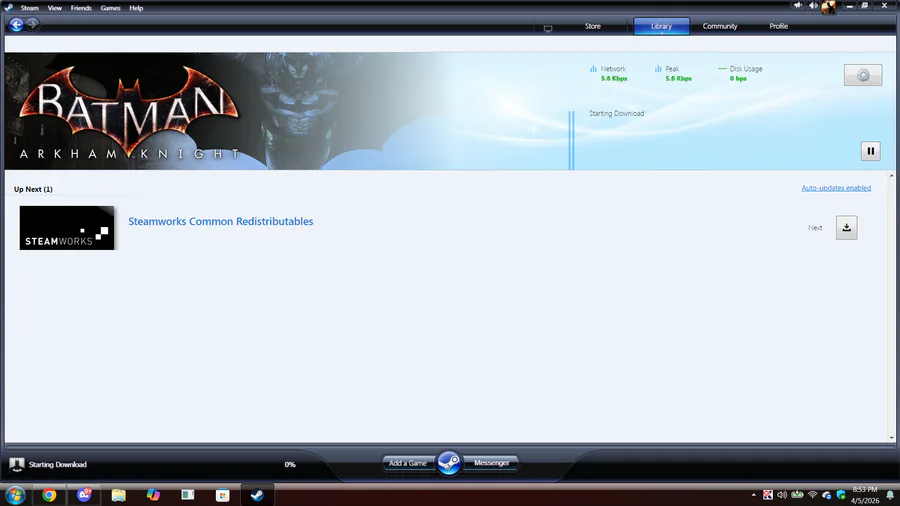Open the user avatar in title bar
The width and height of the screenshot is (900, 506).
[828, 7]
